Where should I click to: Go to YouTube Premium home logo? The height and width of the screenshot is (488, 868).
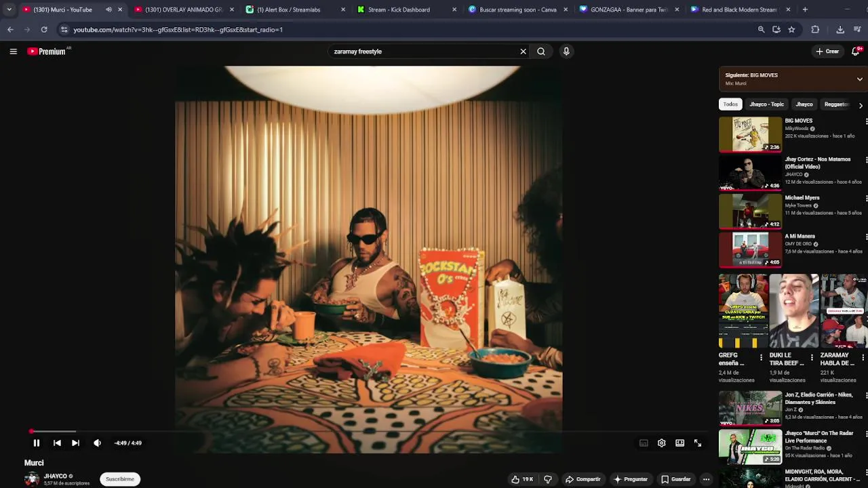[47, 52]
